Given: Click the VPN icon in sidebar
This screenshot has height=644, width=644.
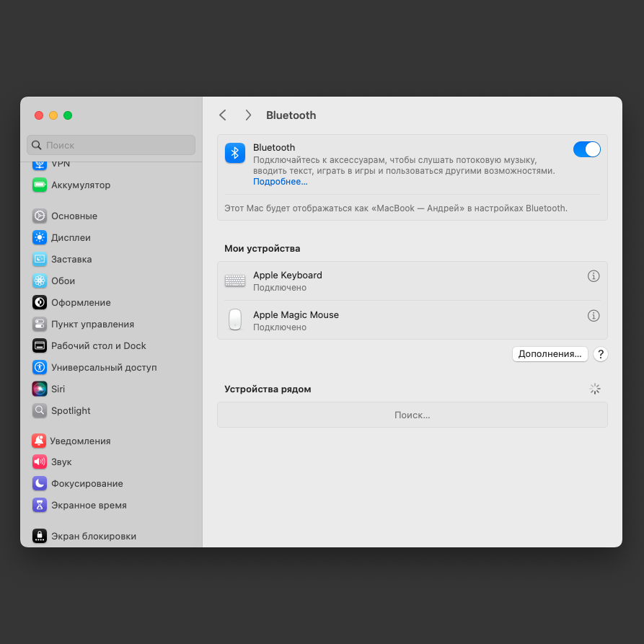Looking at the screenshot, I should [40, 164].
